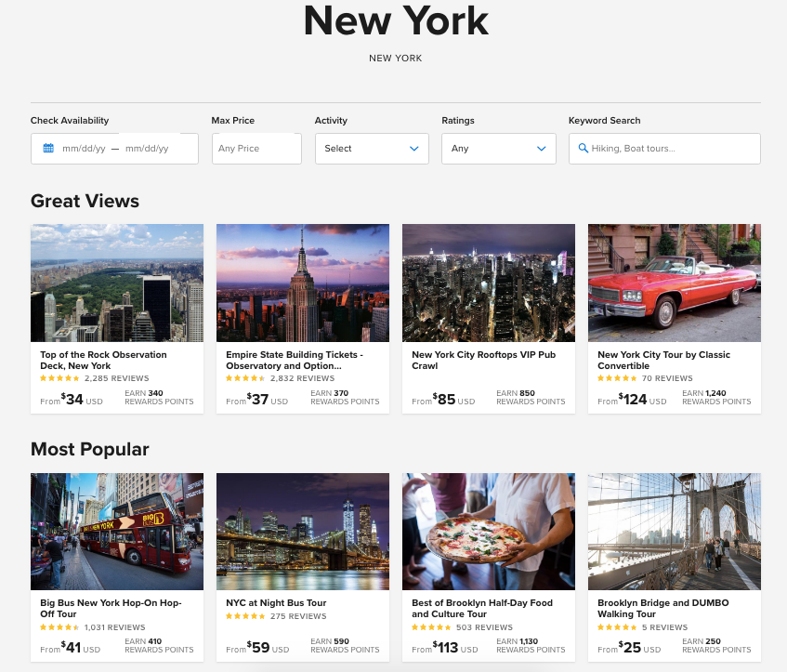The width and height of the screenshot is (787, 672).
Task: Open Big Bus New York Hop-On Hop-Off Tour
Action: [x=111, y=608]
